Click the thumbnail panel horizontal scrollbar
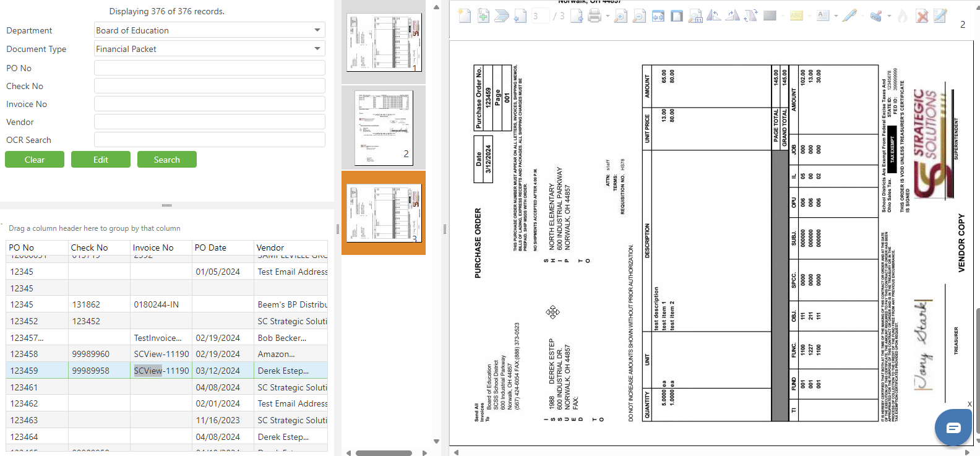 (x=384, y=453)
